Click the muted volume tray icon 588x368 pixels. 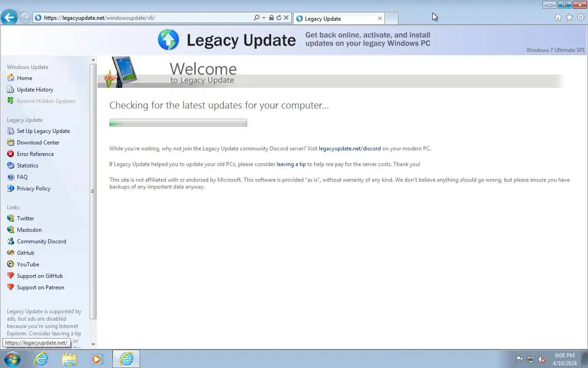(x=542, y=359)
